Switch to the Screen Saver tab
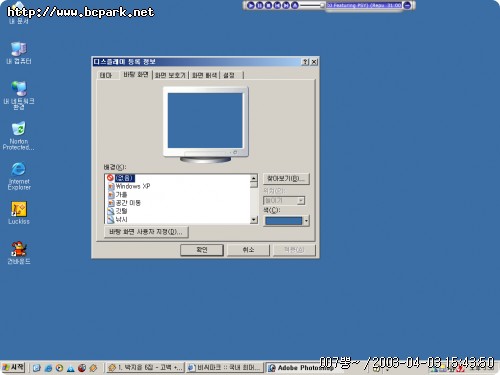The image size is (500, 375). 170,75
